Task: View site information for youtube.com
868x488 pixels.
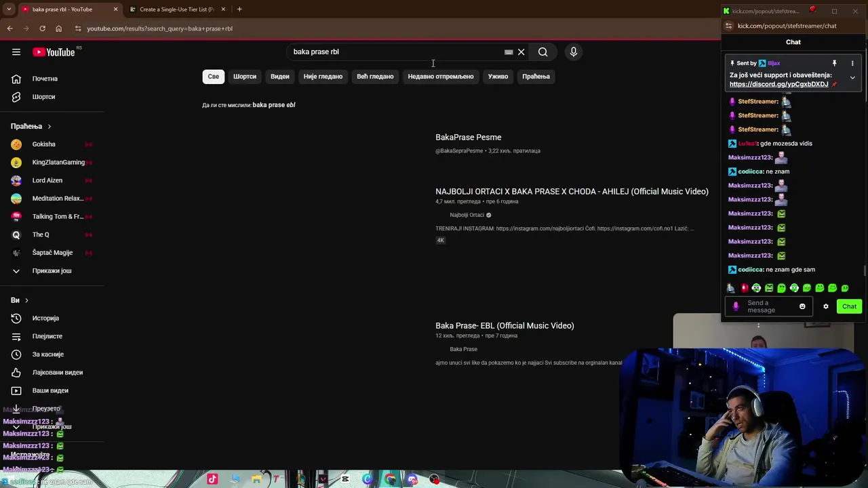Action: click(78, 28)
